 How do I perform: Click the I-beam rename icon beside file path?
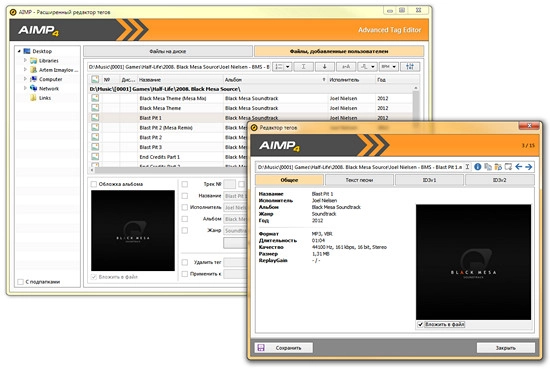(467, 167)
